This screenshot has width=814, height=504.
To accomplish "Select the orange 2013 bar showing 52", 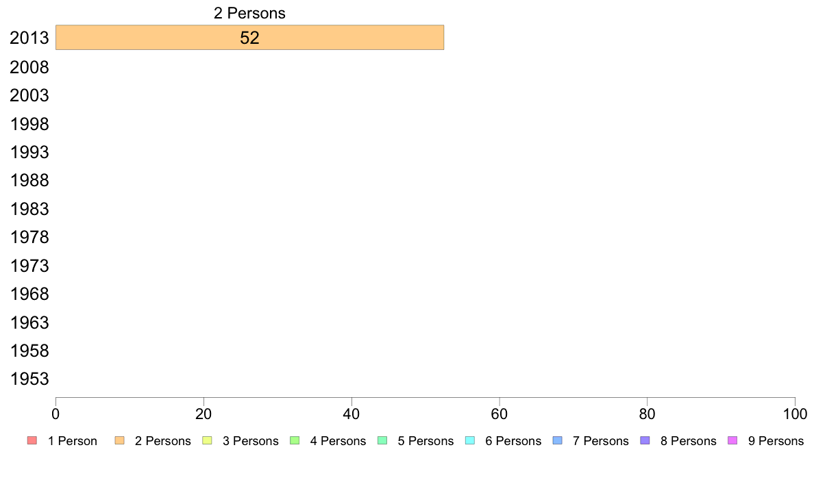I will [x=249, y=38].
